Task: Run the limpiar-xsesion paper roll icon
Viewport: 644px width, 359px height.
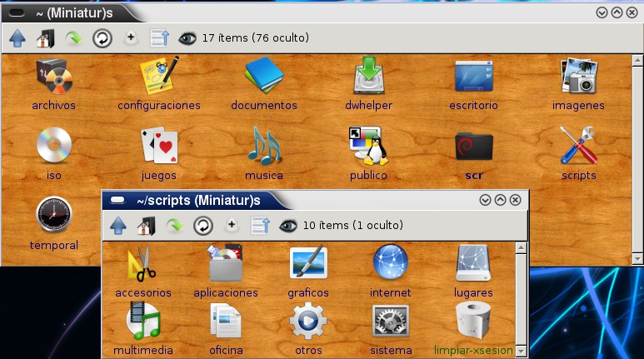Action: [473, 321]
